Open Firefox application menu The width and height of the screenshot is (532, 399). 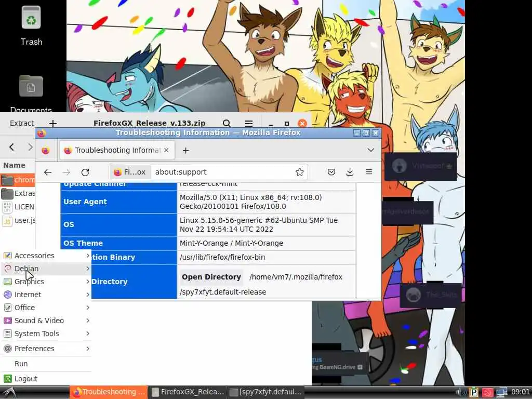369,172
